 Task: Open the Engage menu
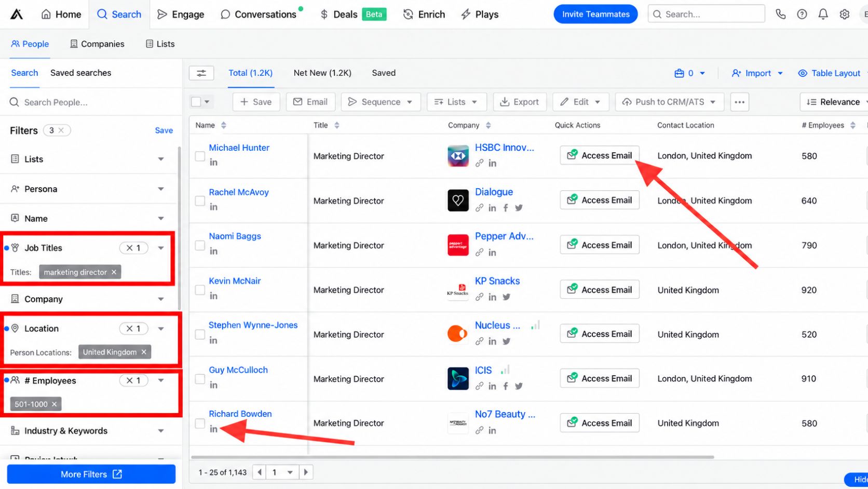tap(181, 15)
